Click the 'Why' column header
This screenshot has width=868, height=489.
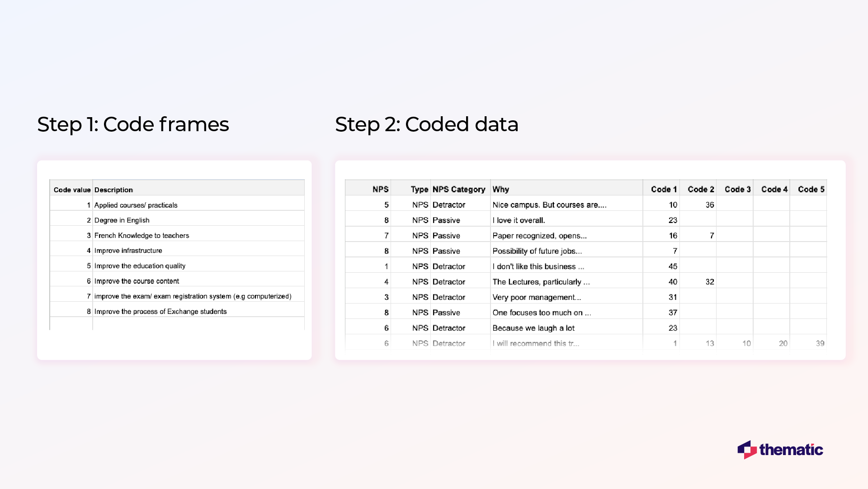click(500, 189)
